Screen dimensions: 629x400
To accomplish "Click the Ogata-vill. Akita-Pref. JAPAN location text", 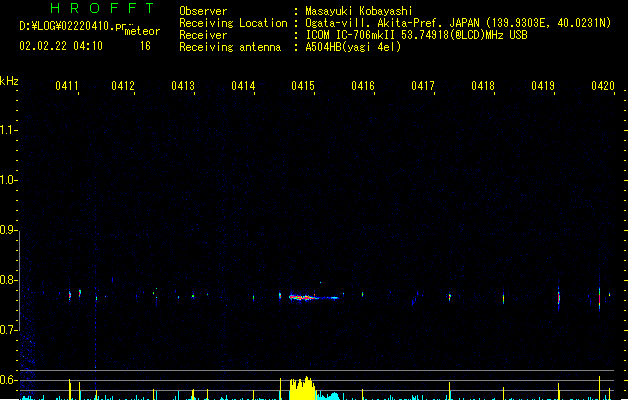I will 458,23.
